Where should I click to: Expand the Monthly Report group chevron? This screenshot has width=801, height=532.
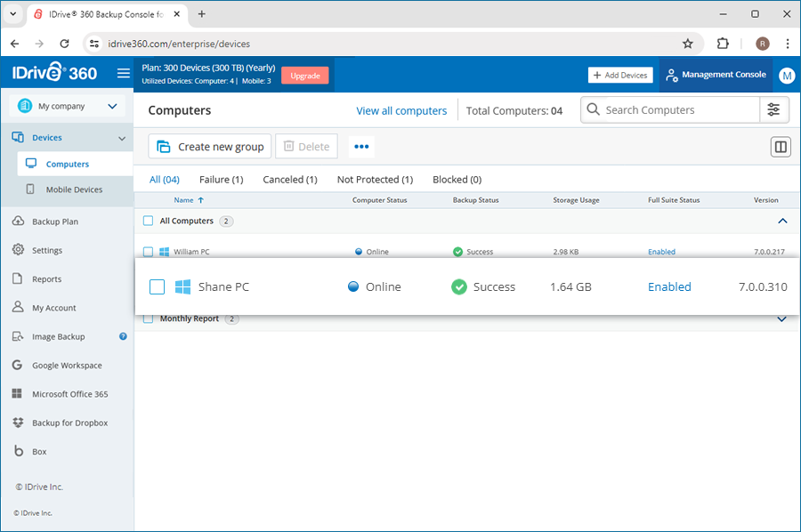pyautogui.click(x=781, y=319)
